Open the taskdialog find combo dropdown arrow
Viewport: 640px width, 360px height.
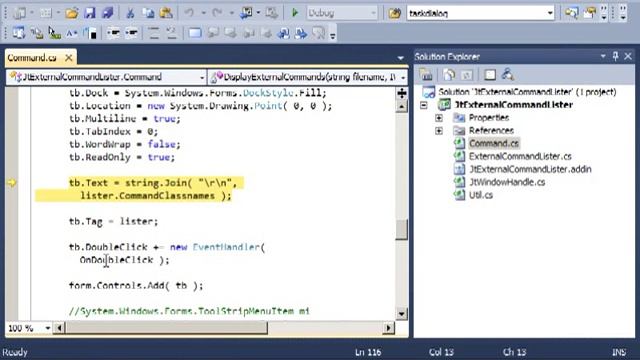tap(550, 13)
